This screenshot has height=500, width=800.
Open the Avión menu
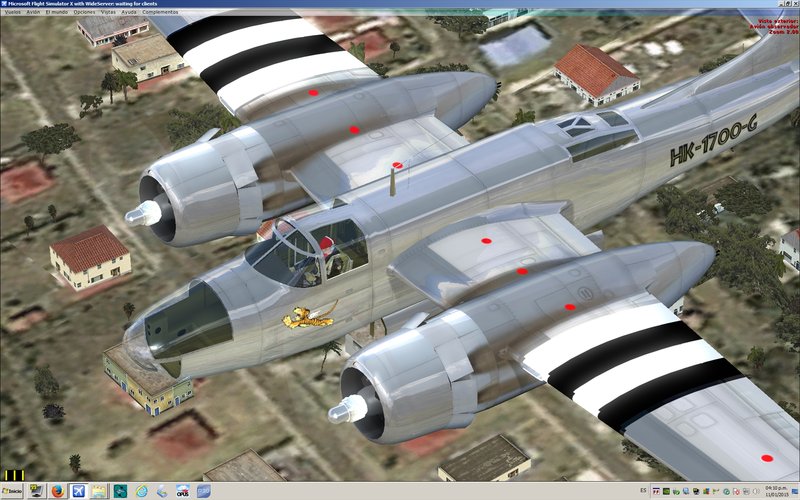pos(35,13)
